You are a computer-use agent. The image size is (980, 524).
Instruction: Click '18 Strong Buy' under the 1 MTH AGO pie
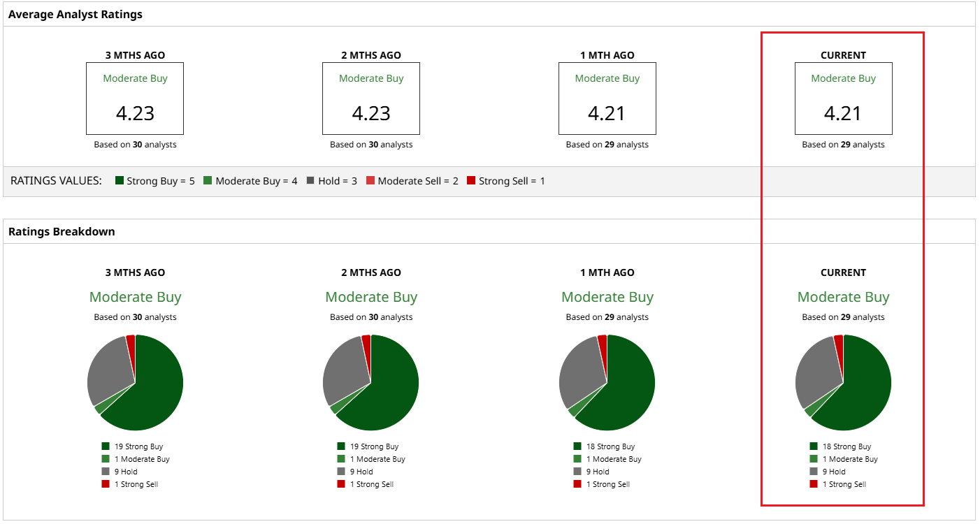[611, 446]
